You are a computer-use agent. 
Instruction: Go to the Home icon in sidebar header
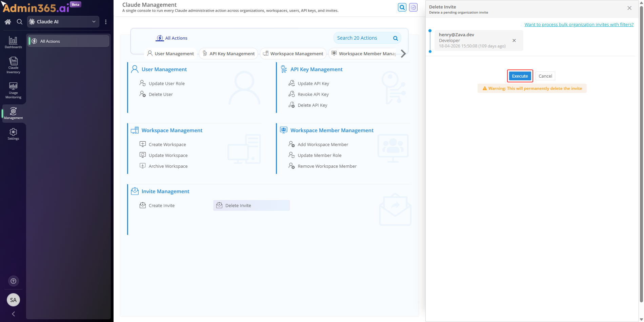click(8, 22)
